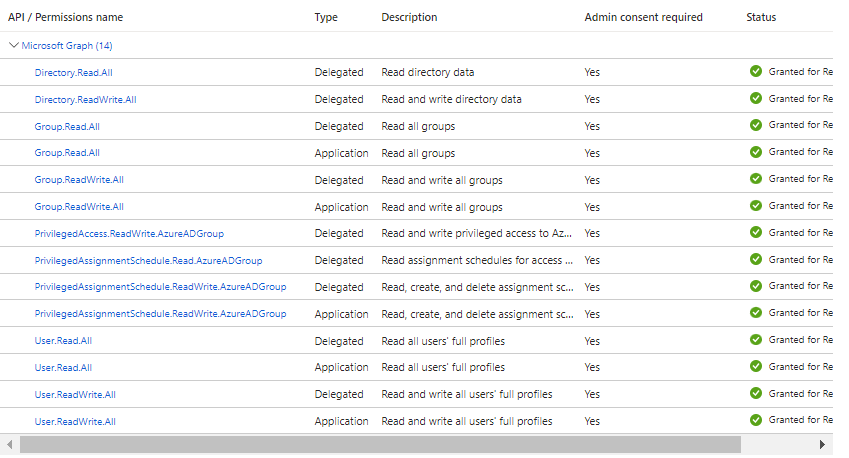Screen dimensions: 849x458
Task: Click the API / Permissions name column header
Action: (x=66, y=17)
